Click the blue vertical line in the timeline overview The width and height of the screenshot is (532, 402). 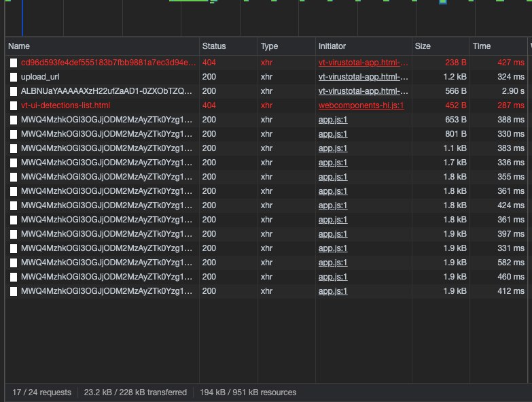click(x=22, y=17)
